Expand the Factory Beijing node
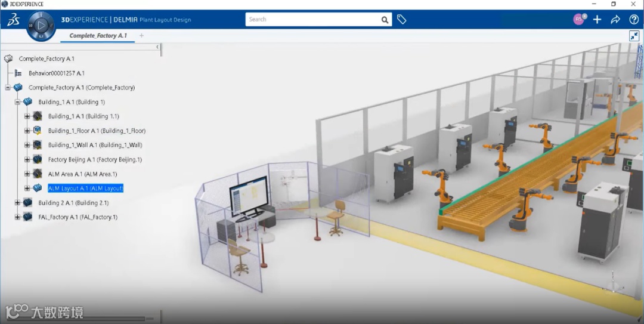The image size is (644, 324). pos(27,159)
